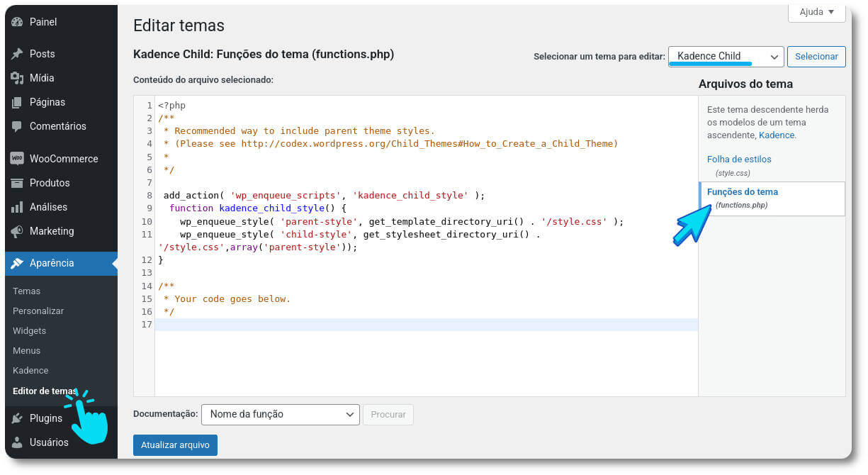Open the Kadence parent theme link
The height and width of the screenshot is (475, 868).
pyautogui.click(x=776, y=135)
